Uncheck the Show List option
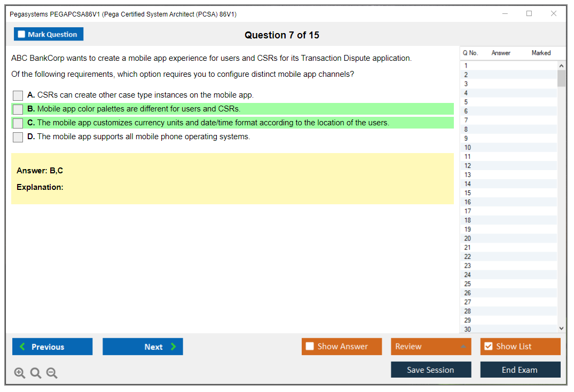Viewport: 574px width, 392px height. pos(488,347)
